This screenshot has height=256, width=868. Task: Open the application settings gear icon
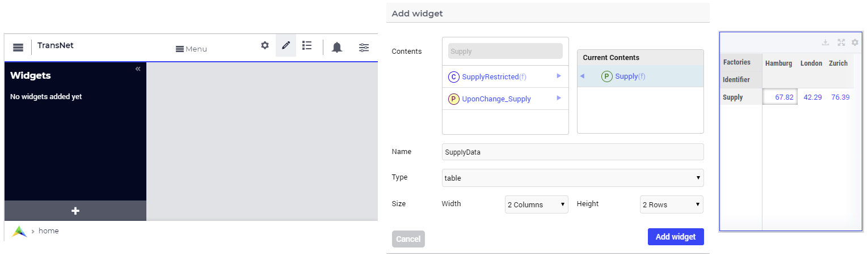(265, 45)
